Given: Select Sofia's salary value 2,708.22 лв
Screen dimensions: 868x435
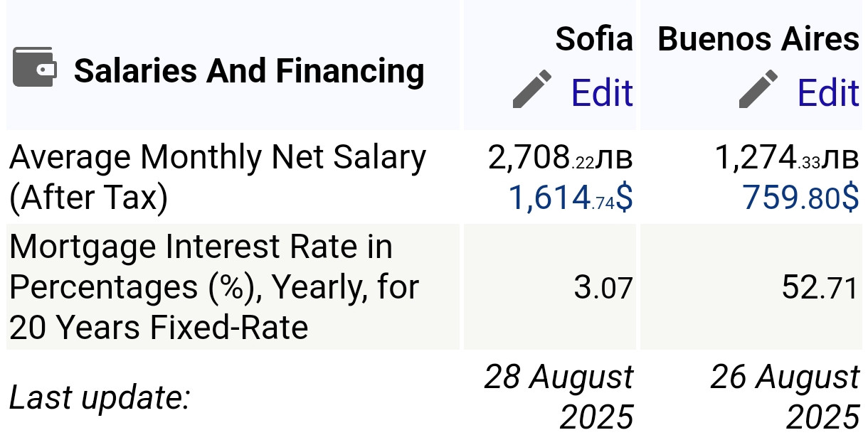Looking at the screenshot, I should [560, 159].
